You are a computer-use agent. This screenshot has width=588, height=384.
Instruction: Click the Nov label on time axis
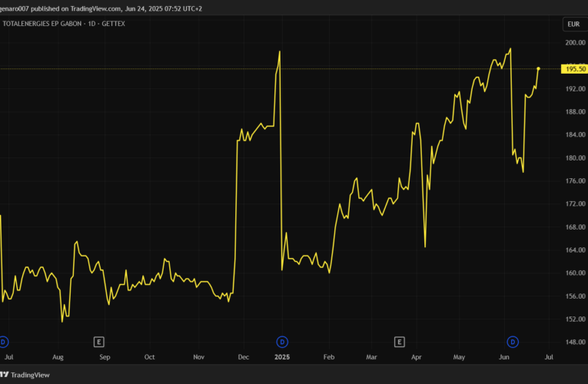click(x=199, y=357)
